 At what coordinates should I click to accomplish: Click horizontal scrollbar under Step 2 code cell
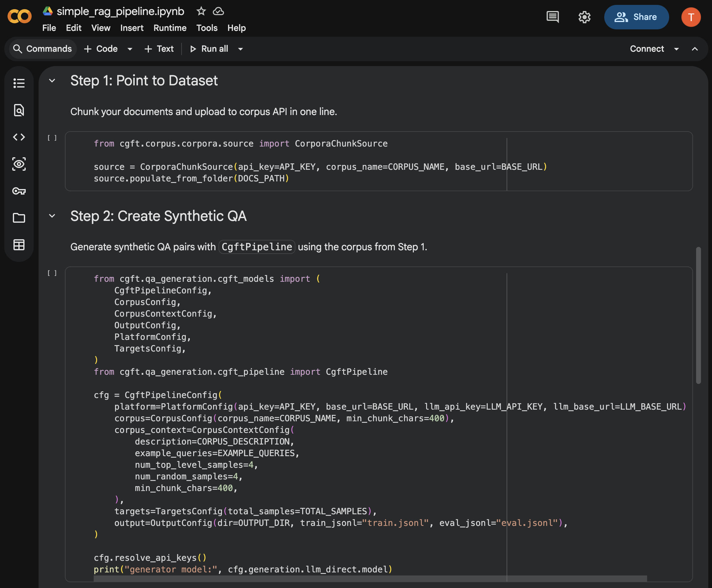[x=370, y=578]
